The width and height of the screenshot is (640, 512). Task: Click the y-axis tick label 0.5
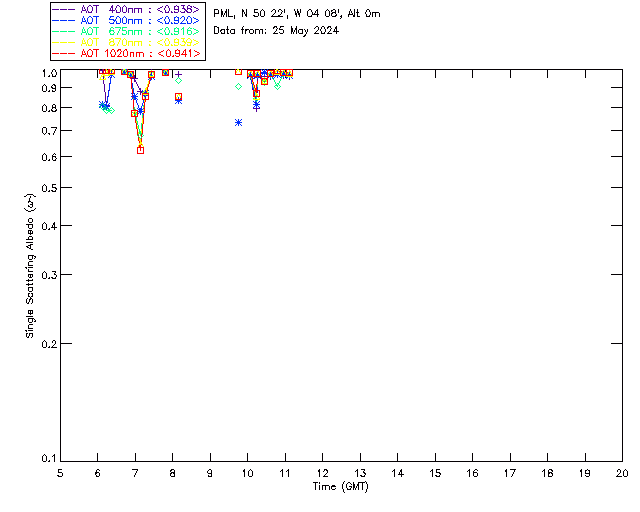coord(49,188)
